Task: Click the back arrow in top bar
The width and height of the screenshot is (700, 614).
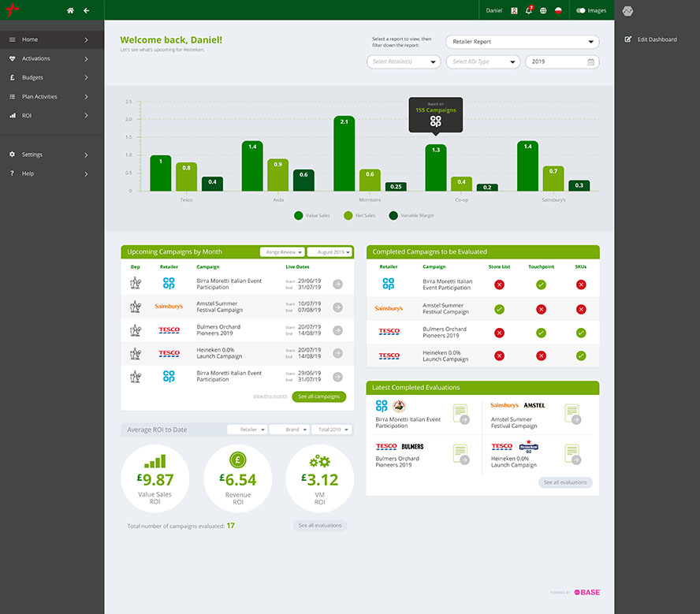Action: [x=86, y=10]
